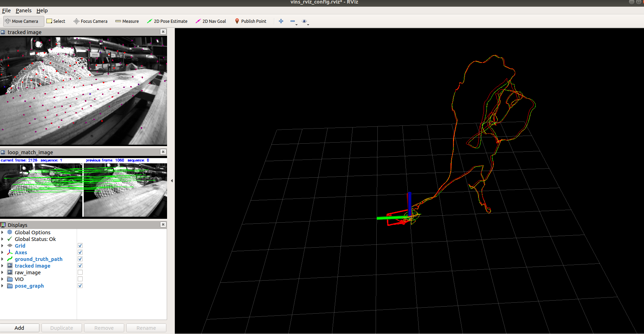This screenshot has height=334, width=644.
Task: Click the loop_match_image panel title icon
Action: pos(3,152)
